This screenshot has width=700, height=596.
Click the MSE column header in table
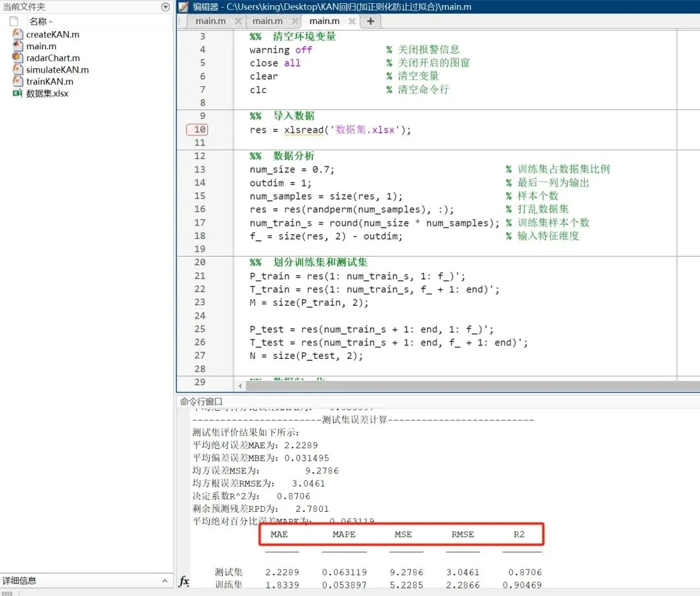tap(403, 534)
